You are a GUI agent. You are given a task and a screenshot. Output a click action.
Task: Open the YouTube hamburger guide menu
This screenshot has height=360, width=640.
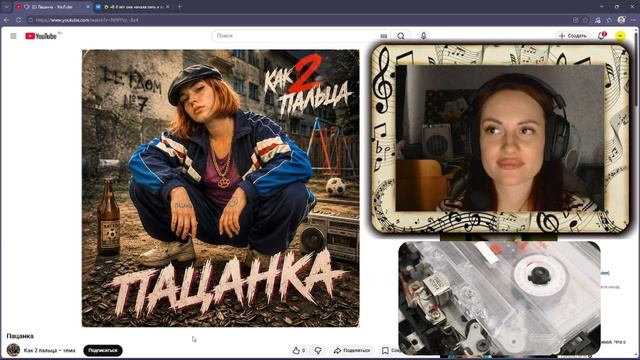point(13,36)
